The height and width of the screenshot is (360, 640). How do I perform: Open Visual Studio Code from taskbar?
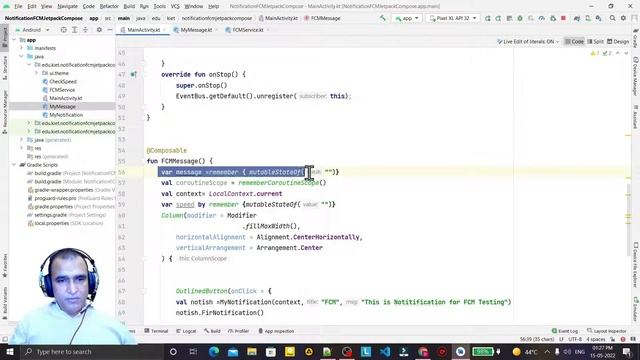coord(384,351)
